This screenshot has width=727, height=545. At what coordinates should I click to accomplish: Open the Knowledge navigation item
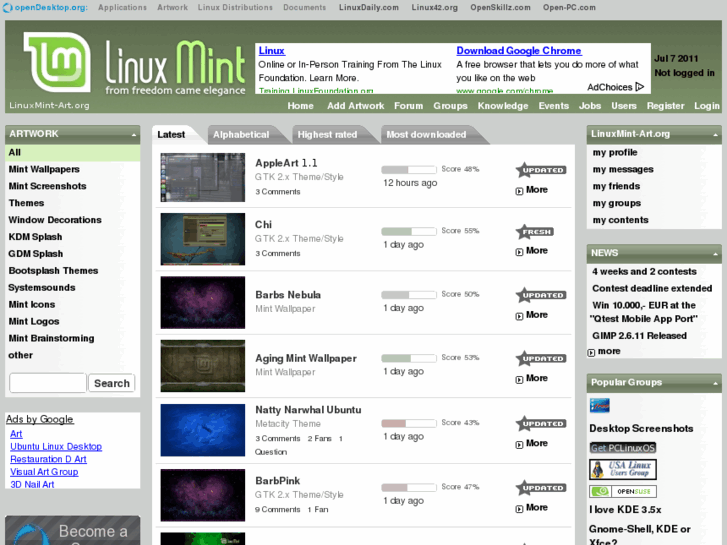click(x=503, y=106)
